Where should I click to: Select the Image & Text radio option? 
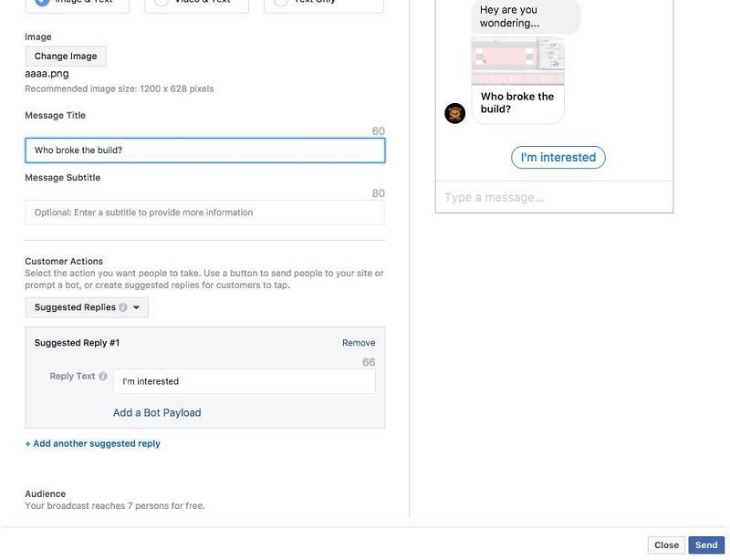pos(41,3)
